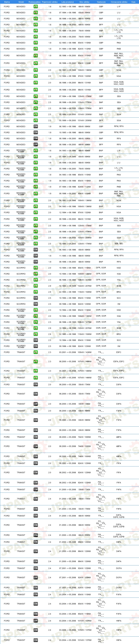Click petrol icon in Mondeo GBP 100kW NGA row

pos(36,70)
